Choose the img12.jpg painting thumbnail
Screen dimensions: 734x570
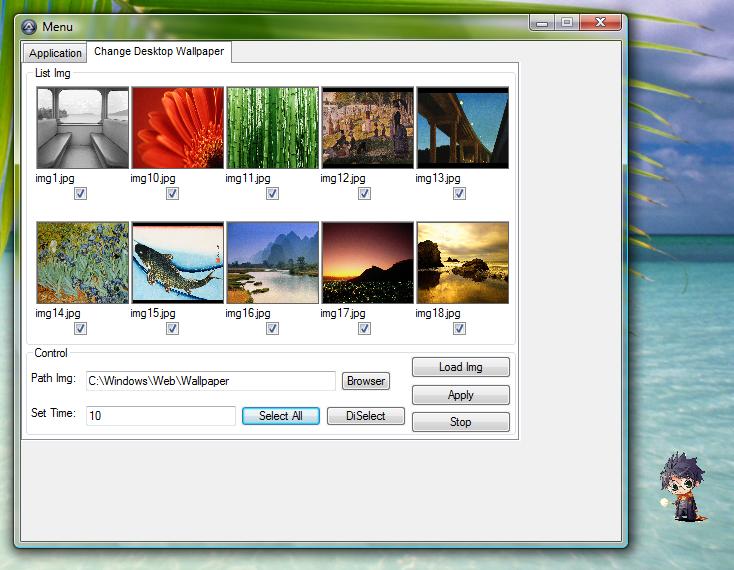(x=367, y=127)
